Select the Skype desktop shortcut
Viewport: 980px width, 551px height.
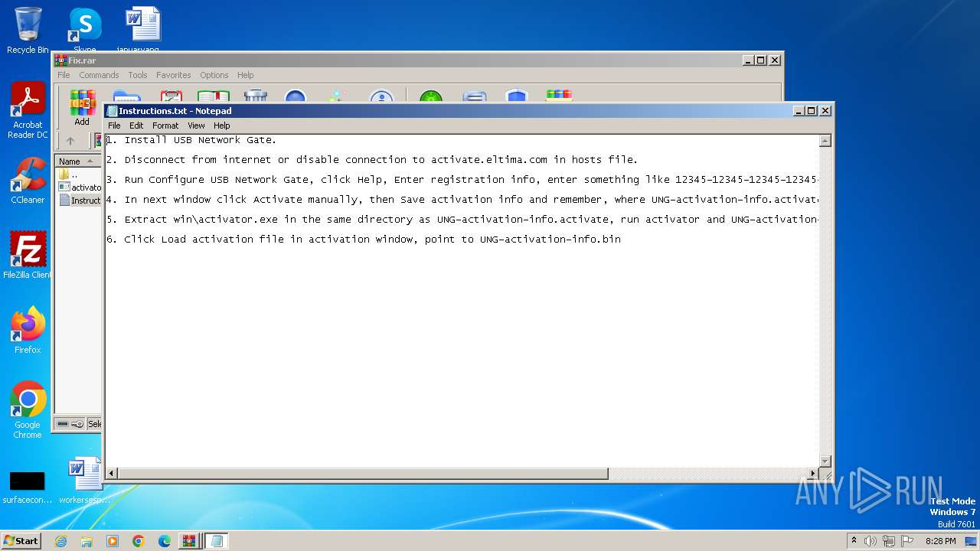coord(85,31)
